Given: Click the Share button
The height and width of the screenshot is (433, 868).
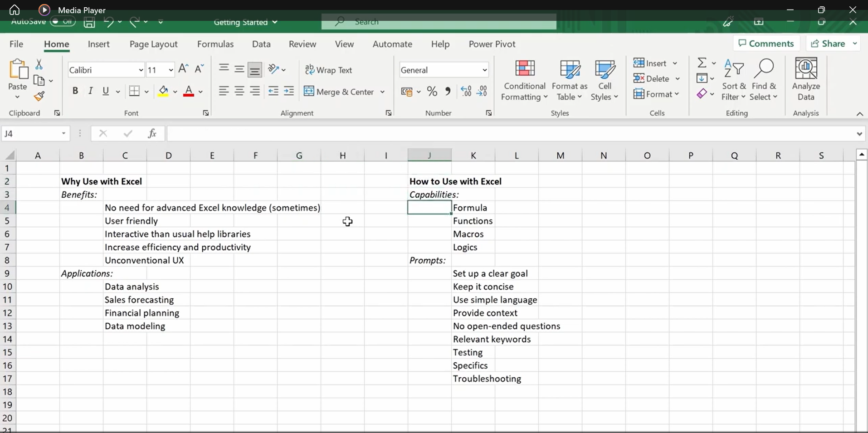Looking at the screenshot, I should (828, 44).
